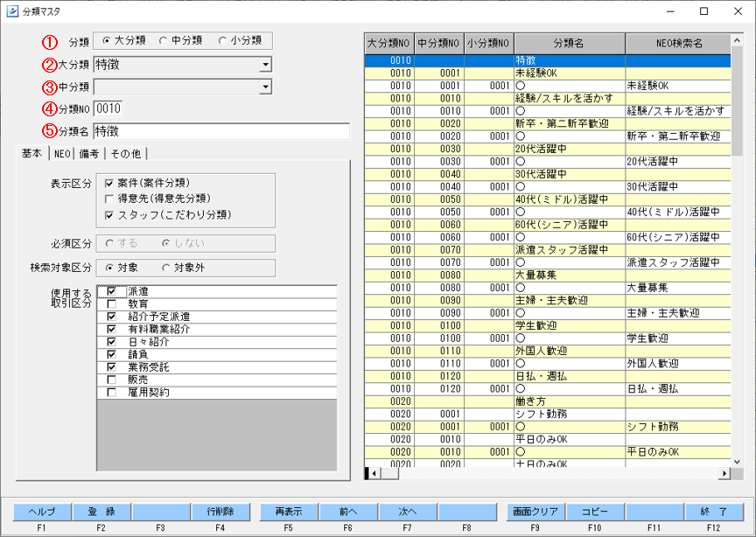This screenshot has width=756, height=537.
Task: Select the 未経験OK cell in 分類名 column
Action: pyautogui.click(x=570, y=73)
